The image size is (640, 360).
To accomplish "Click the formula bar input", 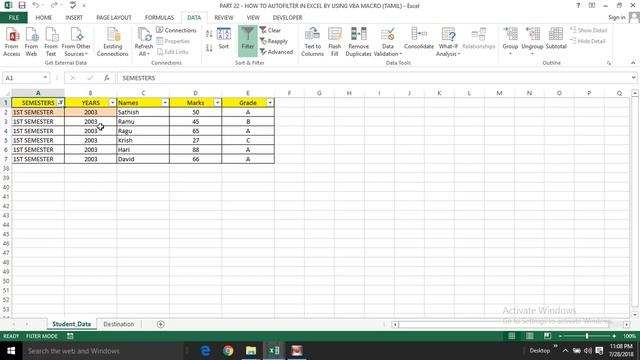I will (373, 78).
